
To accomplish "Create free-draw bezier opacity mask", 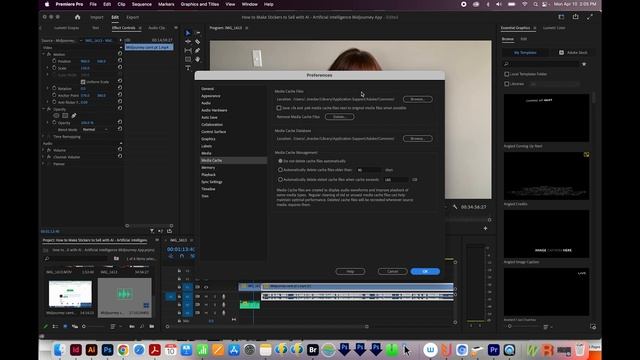I will pyautogui.click(x=74, y=116).
